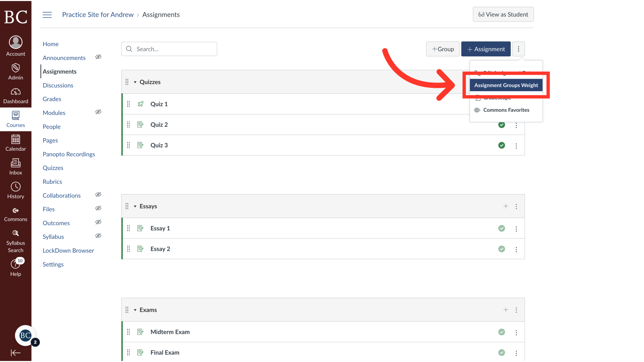The height and width of the screenshot is (362, 644).
Task: Select Assignment Groups Weight
Action: tap(506, 85)
